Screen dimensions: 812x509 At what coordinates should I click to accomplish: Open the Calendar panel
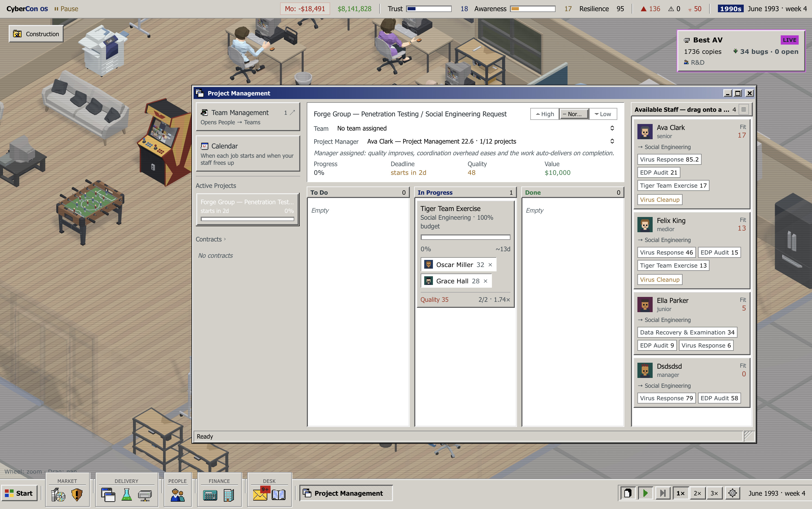(248, 154)
